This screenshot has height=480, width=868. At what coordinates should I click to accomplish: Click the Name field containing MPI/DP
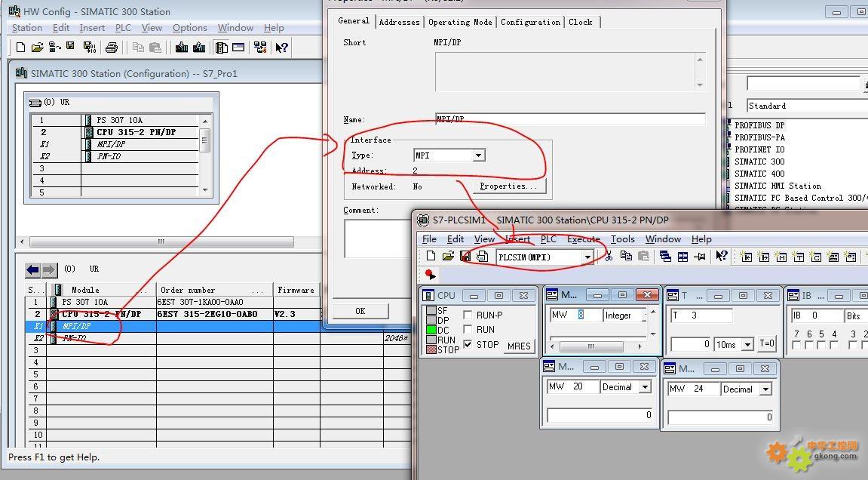[570, 119]
